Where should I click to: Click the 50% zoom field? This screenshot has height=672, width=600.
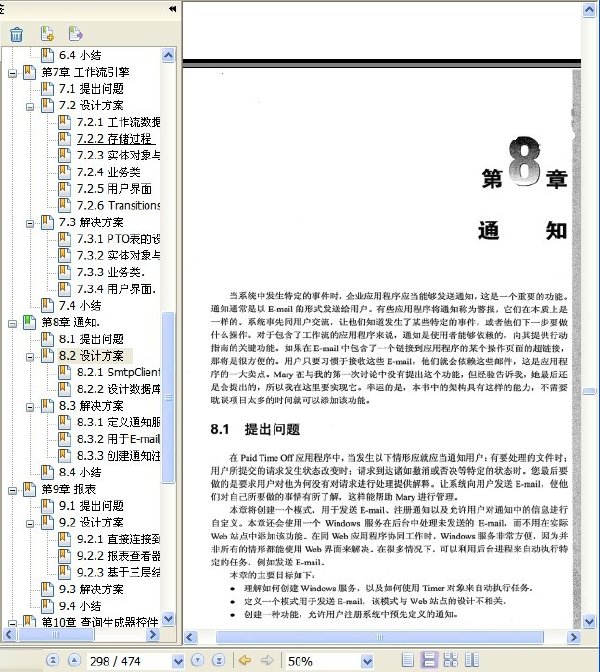pyautogui.click(x=323, y=661)
